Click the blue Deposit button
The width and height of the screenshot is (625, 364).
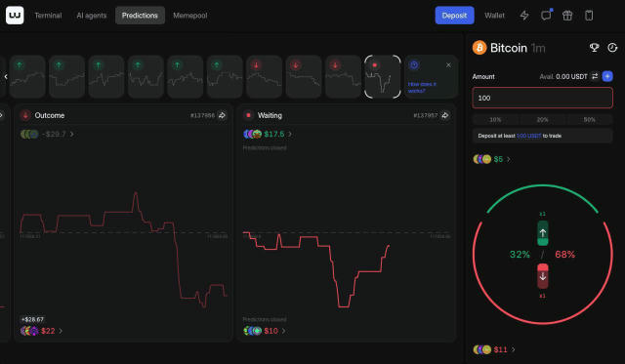click(454, 16)
